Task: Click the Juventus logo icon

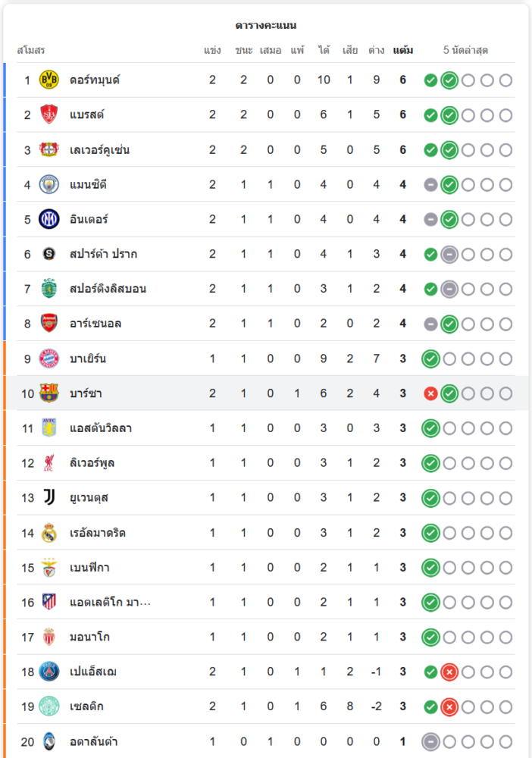Action: [49, 498]
